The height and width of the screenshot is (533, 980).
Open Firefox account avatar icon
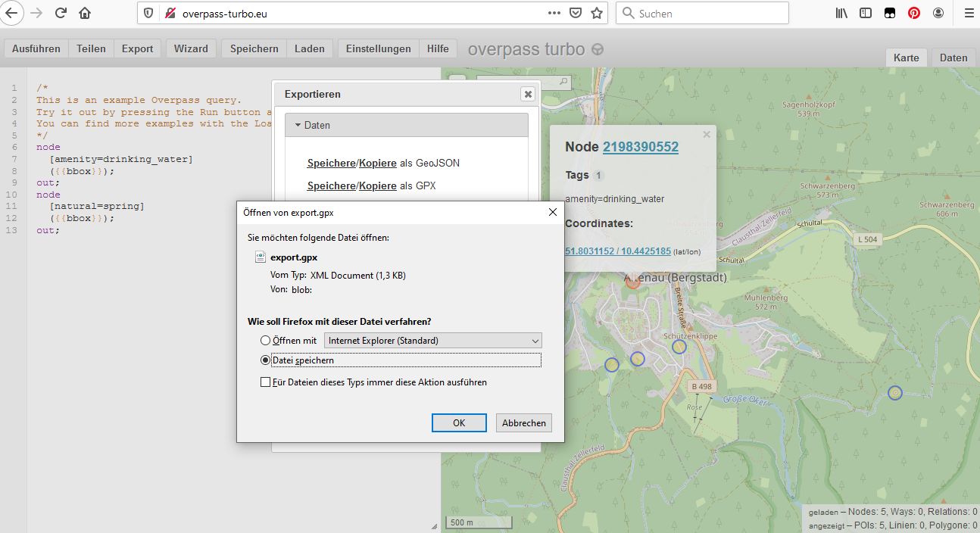tap(938, 13)
